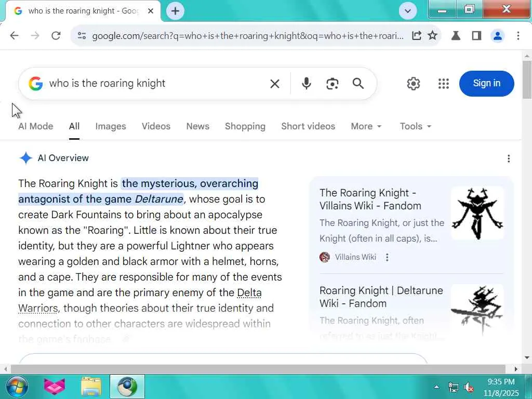The width and height of the screenshot is (532, 399).
Task: Switch to Shopping tab
Action: 245,126
